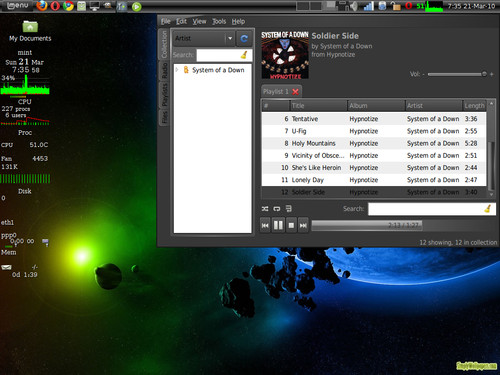
Task: Adjust the volume slider
Action: point(457,74)
